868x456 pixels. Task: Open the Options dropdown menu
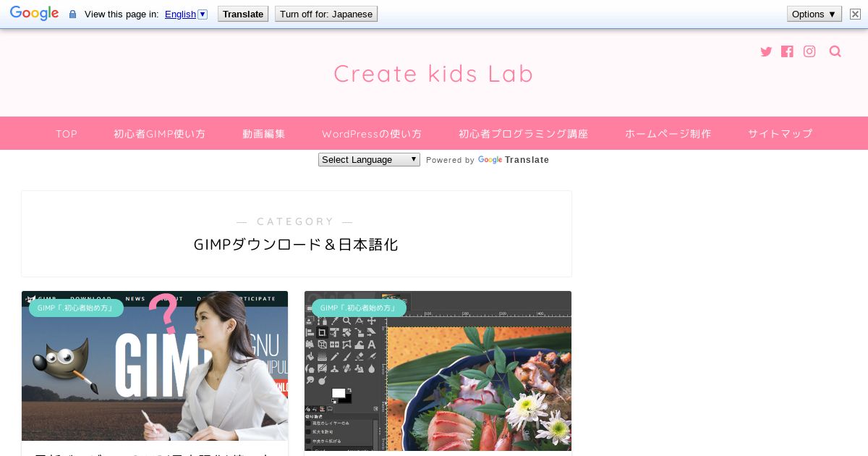pyautogui.click(x=814, y=14)
